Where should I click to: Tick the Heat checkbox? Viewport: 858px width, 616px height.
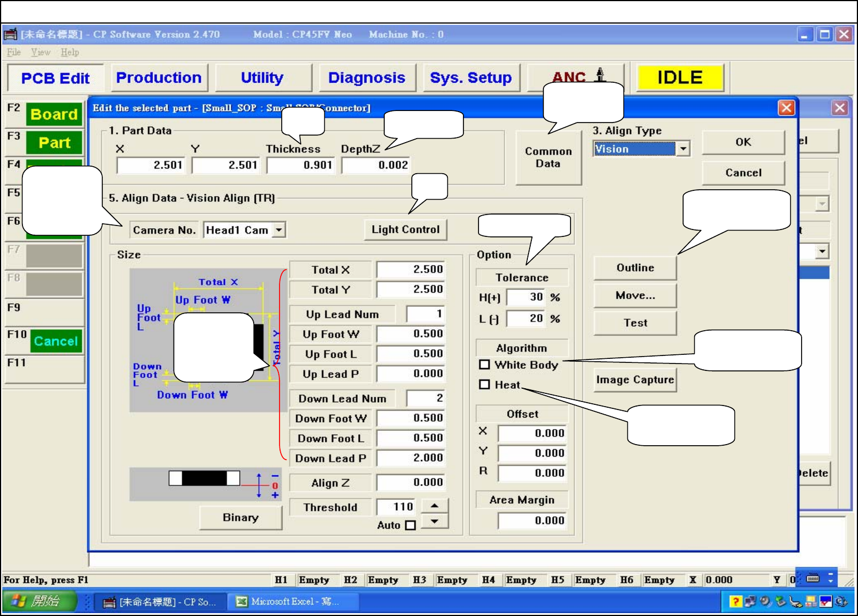click(484, 385)
